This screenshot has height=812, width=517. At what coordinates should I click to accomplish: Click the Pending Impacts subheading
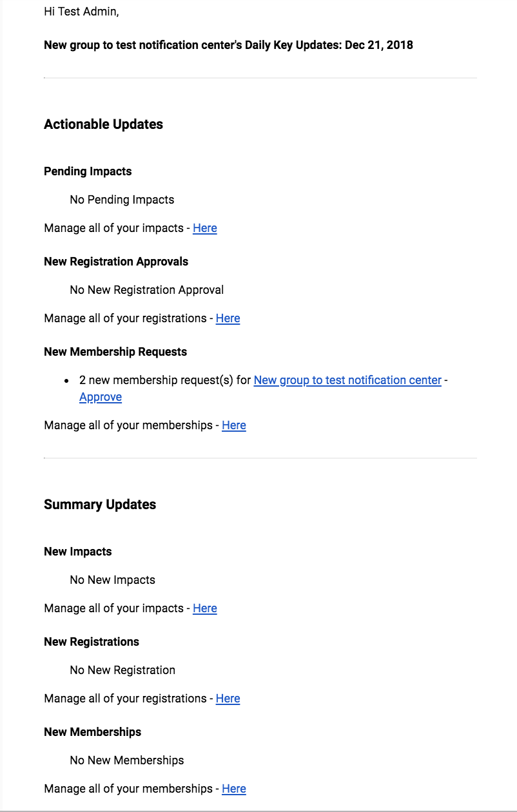(88, 171)
